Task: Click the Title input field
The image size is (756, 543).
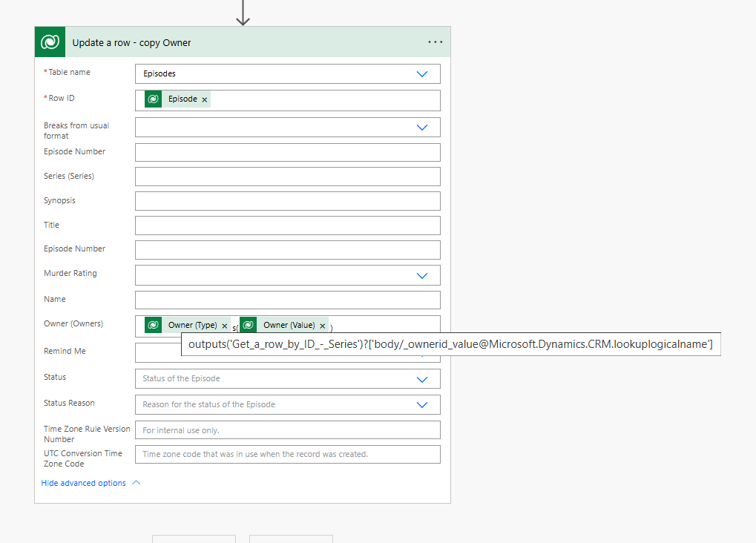Action: [287, 226]
